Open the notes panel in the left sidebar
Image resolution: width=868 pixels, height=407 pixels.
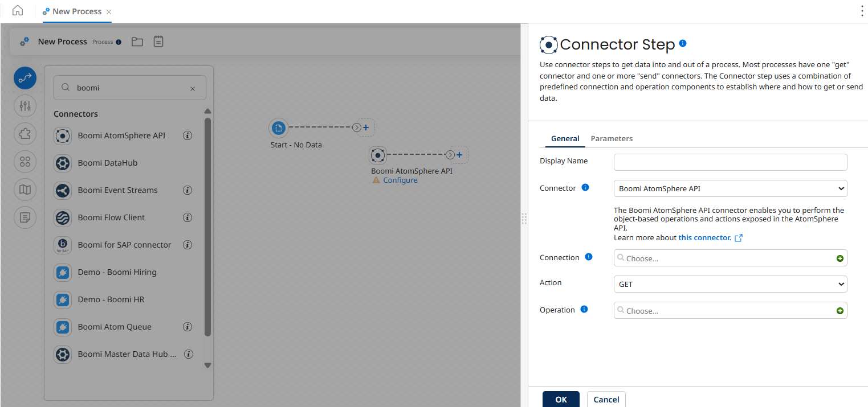pos(25,217)
